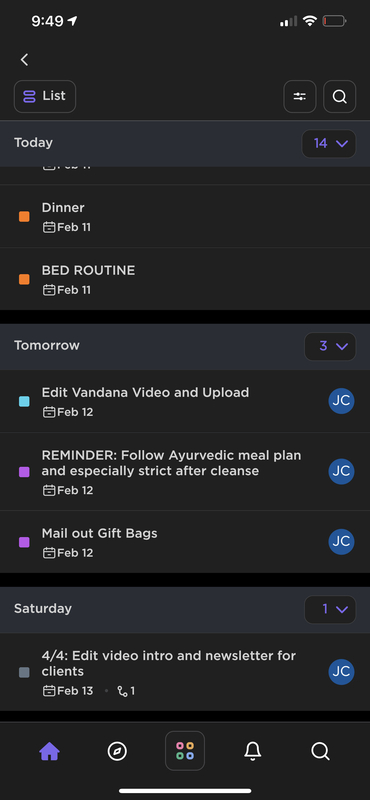Tap JC assignee avatar on Gift Bags task
This screenshot has height=800, width=370.
point(341,542)
